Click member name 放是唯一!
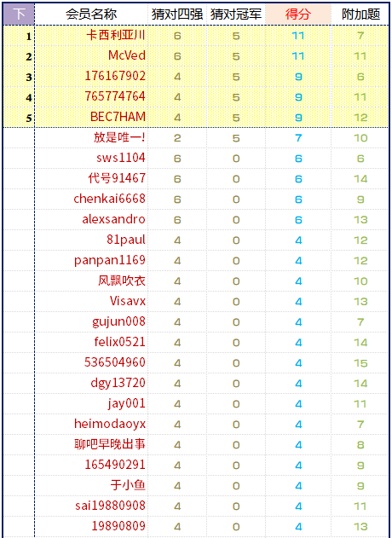 pyautogui.click(x=119, y=138)
